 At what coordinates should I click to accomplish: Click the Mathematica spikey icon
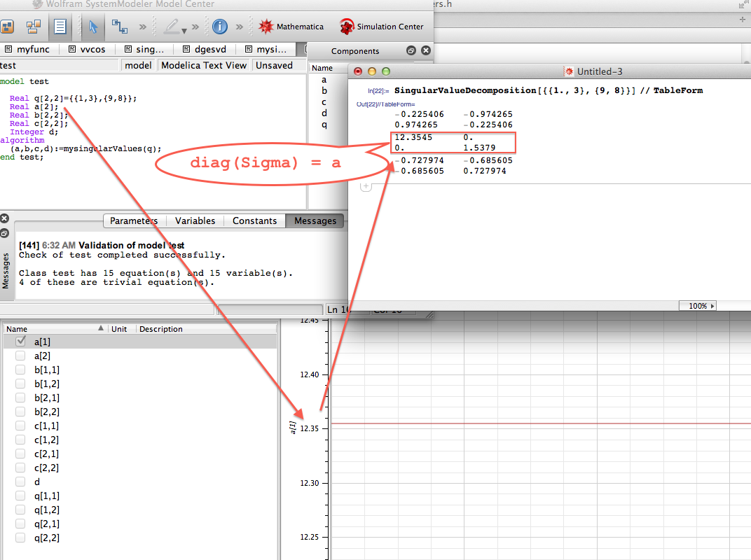click(266, 27)
